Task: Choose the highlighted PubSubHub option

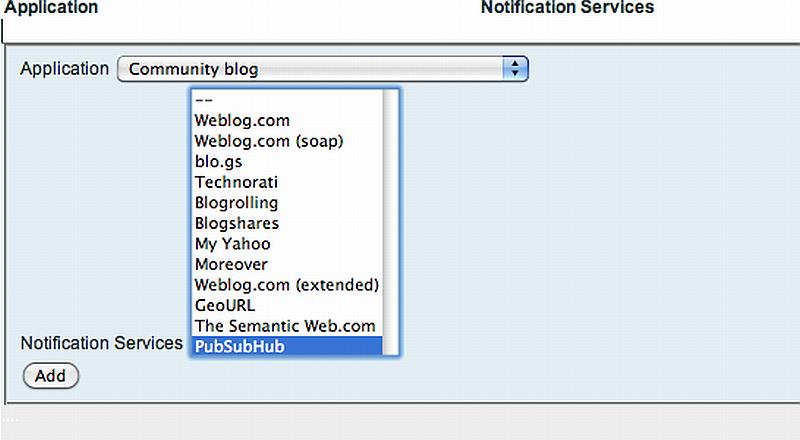Action: pos(243,346)
